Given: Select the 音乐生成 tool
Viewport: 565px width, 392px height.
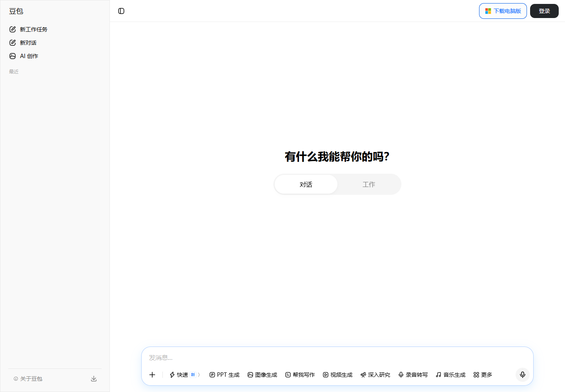Looking at the screenshot, I should pos(450,375).
